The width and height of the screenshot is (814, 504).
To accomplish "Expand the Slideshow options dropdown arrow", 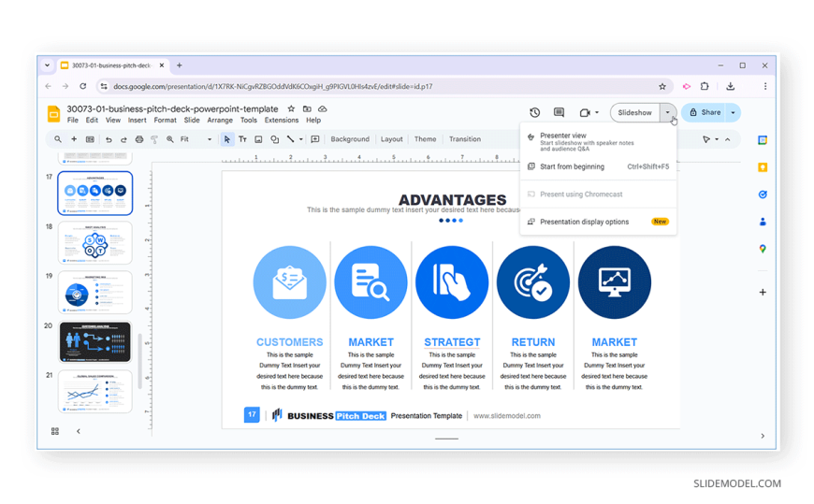I will [x=668, y=112].
